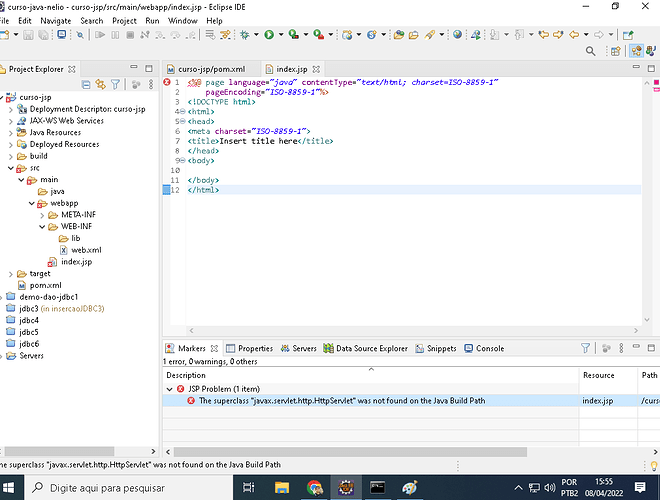Open Chrome from the Windows taskbar
660x500 pixels.
[314, 488]
